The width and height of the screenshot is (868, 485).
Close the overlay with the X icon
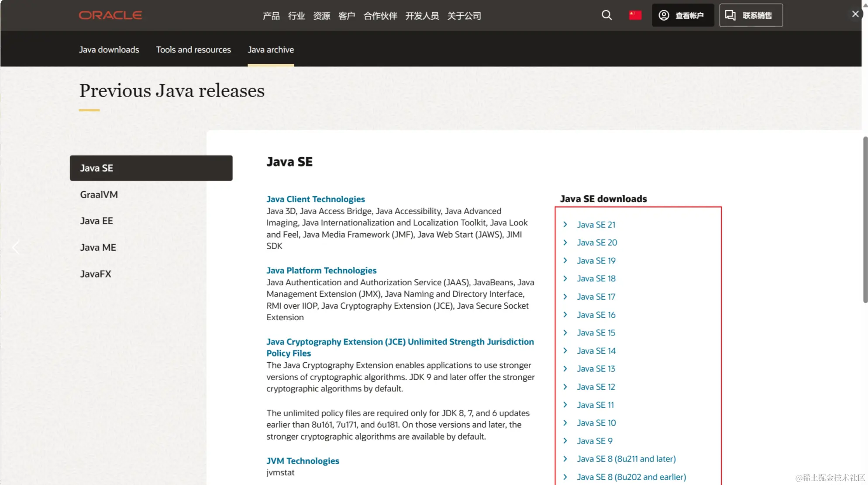(855, 14)
